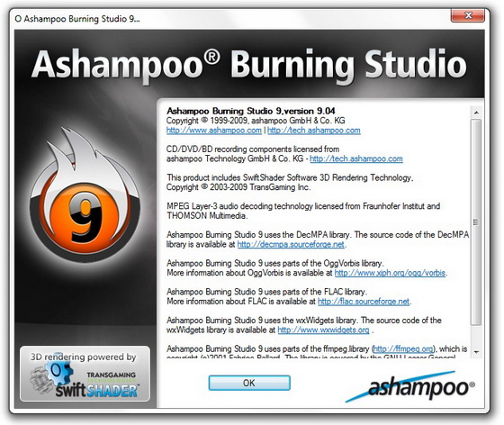Screen dimensions: 504x425
Task: Click the scroll up arrow
Action: click(x=476, y=113)
